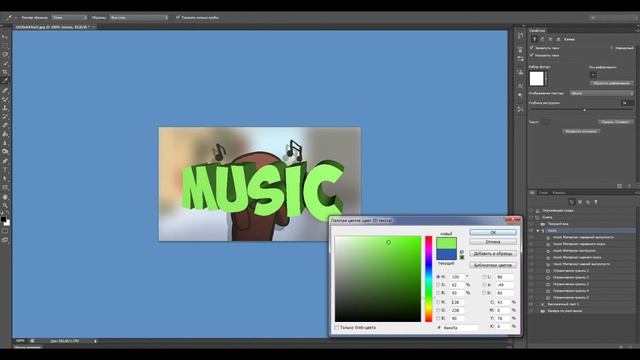The height and width of the screenshot is (360, 640).
Task: Open the eyedropper tool preset picker
Action: [16, 18]
